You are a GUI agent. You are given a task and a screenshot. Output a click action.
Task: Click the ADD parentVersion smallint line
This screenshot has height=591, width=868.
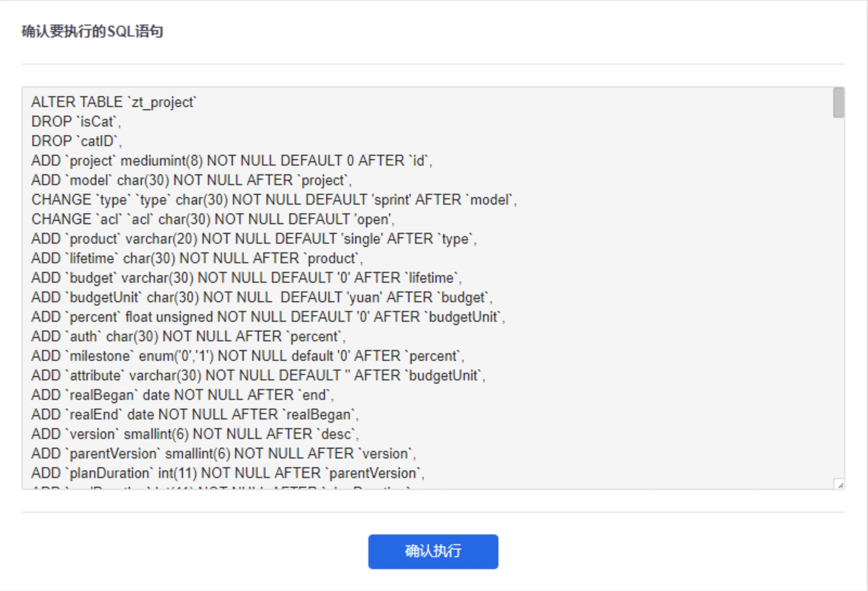[223, 454]
